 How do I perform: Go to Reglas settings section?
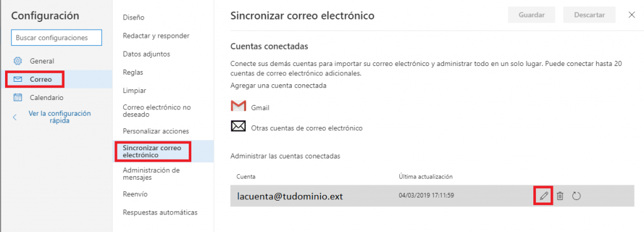[133, 72]
